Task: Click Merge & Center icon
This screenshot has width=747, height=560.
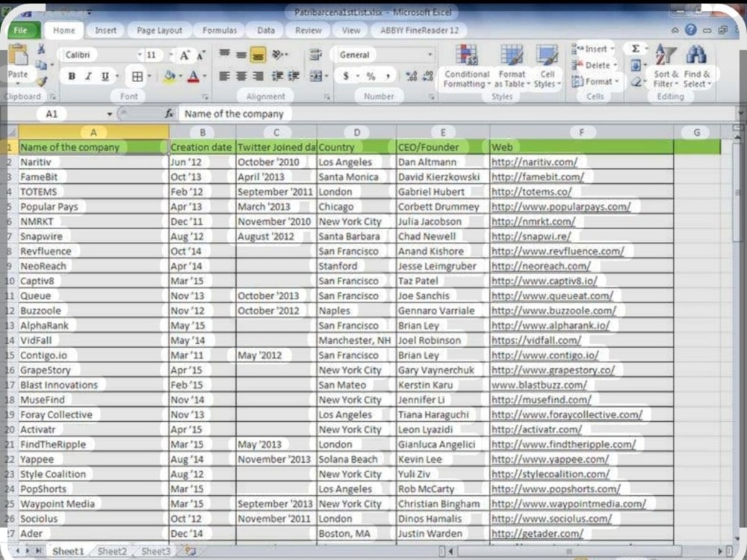Action: (x=316, y=75)
